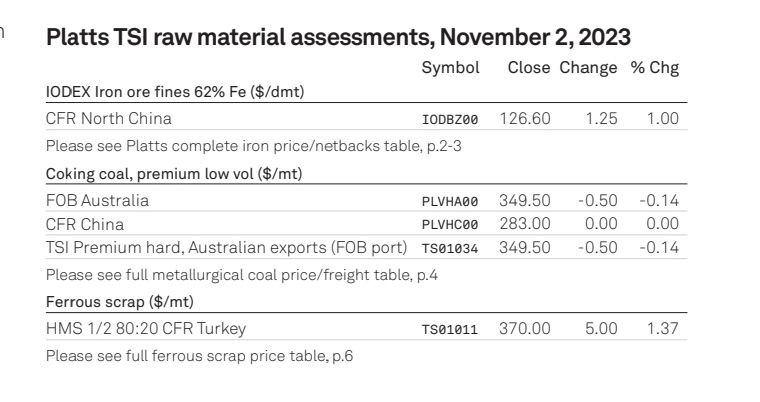The image size is (760, 402).
Task: Open the metallurgical coal price/freight table note
Action: [241, 275]
